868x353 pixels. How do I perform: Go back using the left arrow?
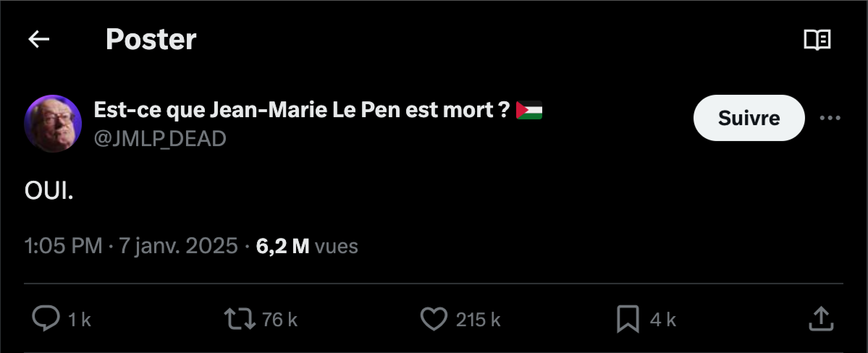[39, 39]
